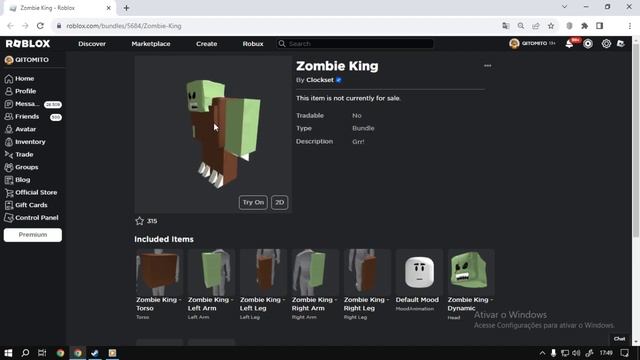Click the QITOMITO username in the sidebar
Image resolution: width=640 pixels, height=360 pixels.
tap(32, 60)
